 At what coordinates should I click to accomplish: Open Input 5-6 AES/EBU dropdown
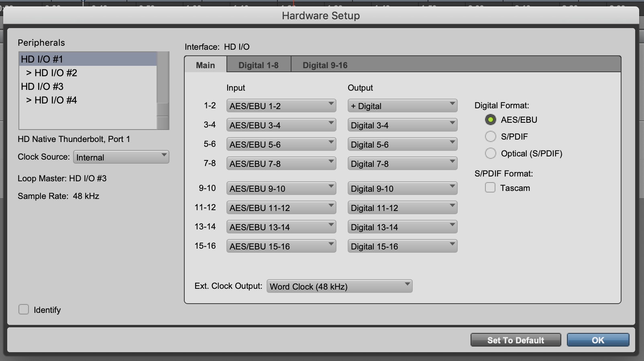[x=281, y=144]
